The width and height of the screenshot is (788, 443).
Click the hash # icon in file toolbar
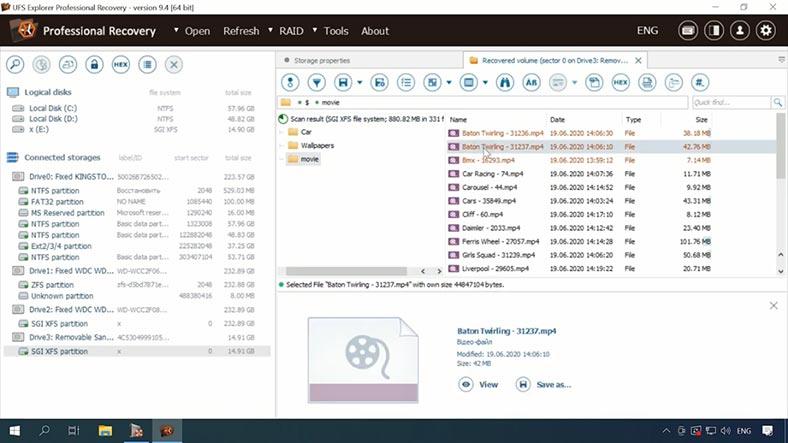click(x=700, y=82)
